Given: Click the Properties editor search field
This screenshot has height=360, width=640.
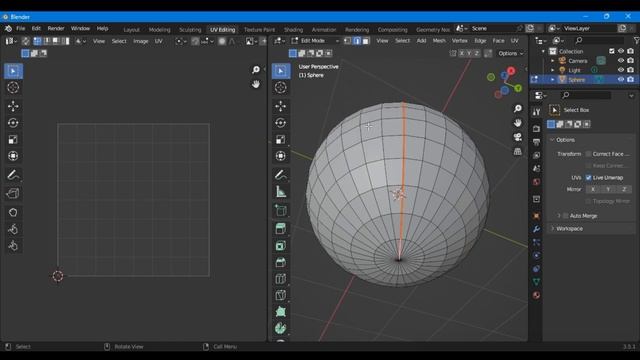Looking at the screenshot, I should coord(587,95).
